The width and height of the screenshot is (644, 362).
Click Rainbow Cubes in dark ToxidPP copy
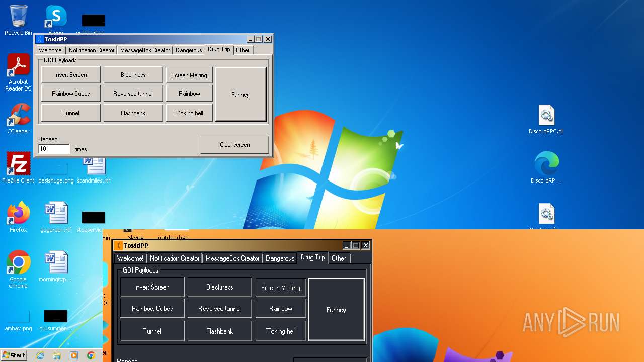152,309
